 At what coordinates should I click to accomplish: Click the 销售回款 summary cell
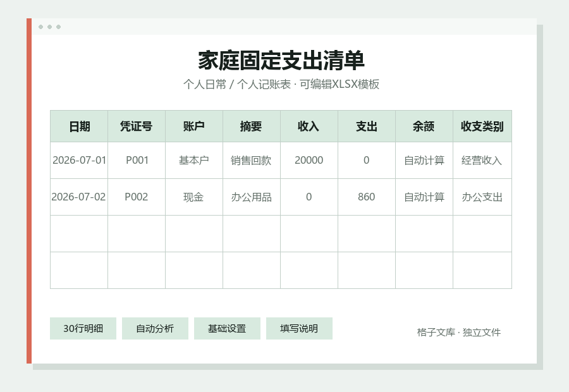[252, 161]
